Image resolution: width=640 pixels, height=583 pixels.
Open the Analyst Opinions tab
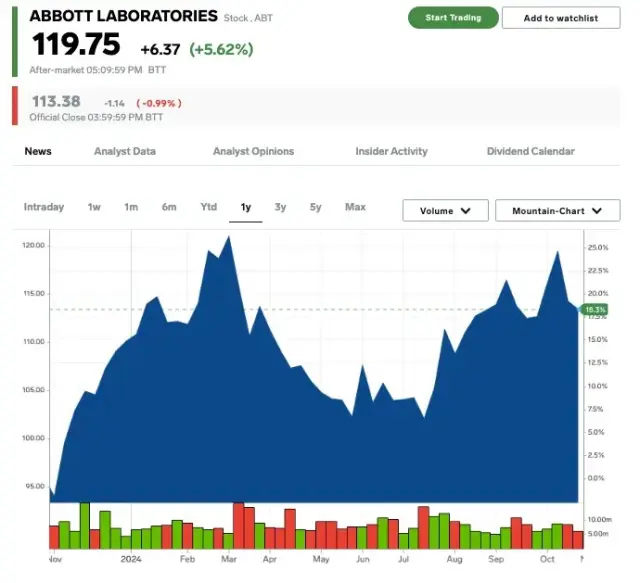coord(253,152)
